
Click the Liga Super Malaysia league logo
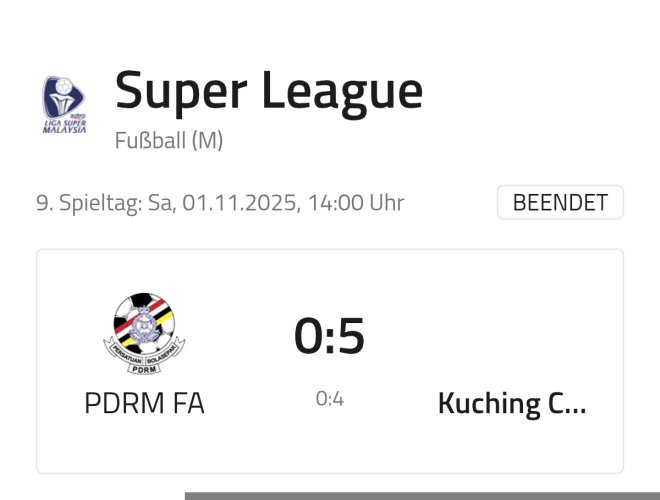pyautogui.click(x=63, y=105)
